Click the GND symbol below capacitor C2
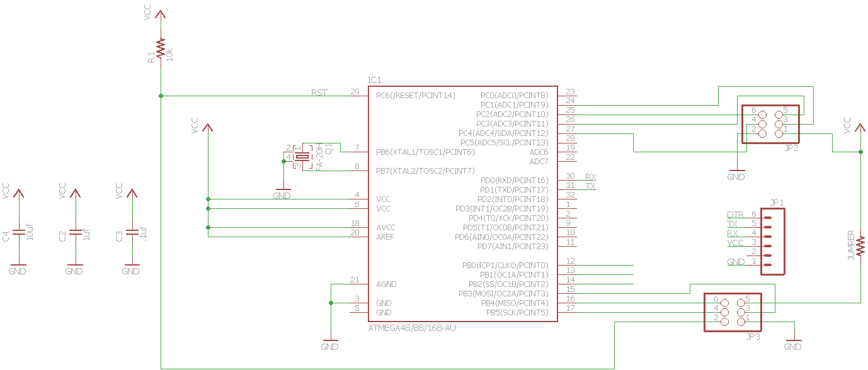Image resolution: width=868 pixels, height=370 pixels. click(x=74, y=268)
